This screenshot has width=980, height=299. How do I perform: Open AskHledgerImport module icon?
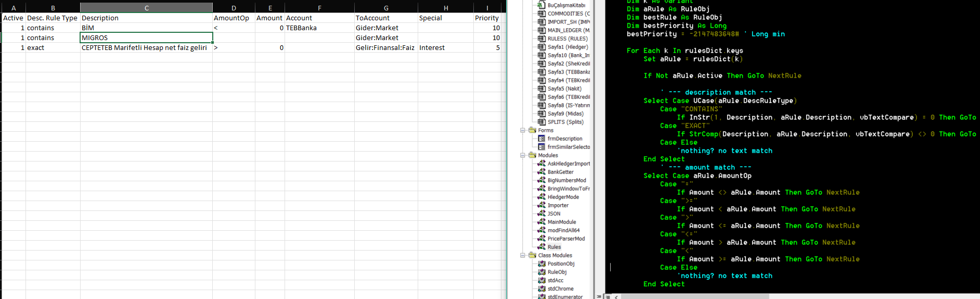(x=541, y=164)
